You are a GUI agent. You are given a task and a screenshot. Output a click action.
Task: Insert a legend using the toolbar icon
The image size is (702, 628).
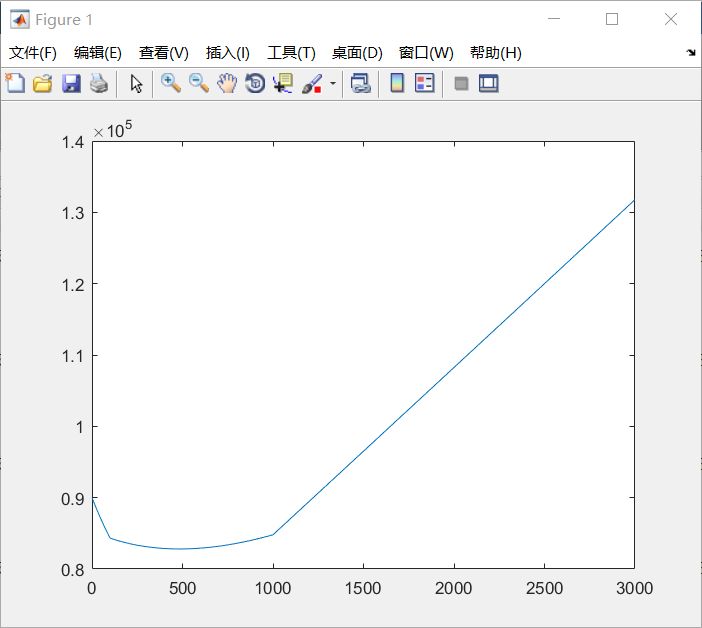pos(425,84)
